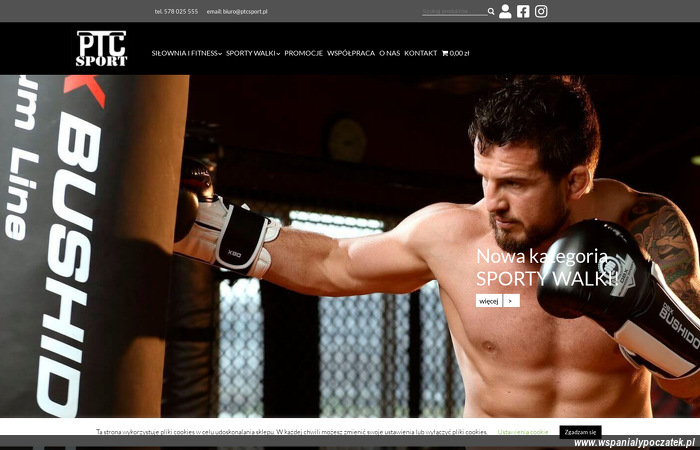
Task: Open the Promocje page
Action: (x=304, y=53)
